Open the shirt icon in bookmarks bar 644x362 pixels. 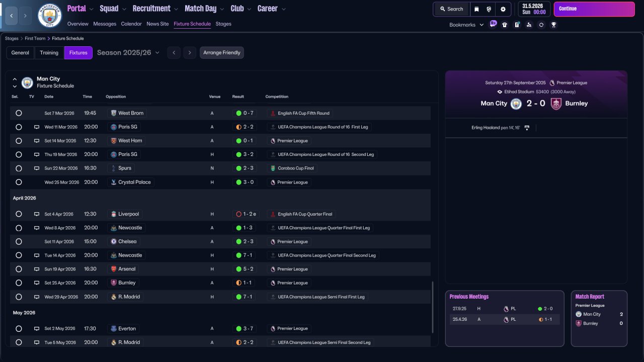[x=505, y=25]
